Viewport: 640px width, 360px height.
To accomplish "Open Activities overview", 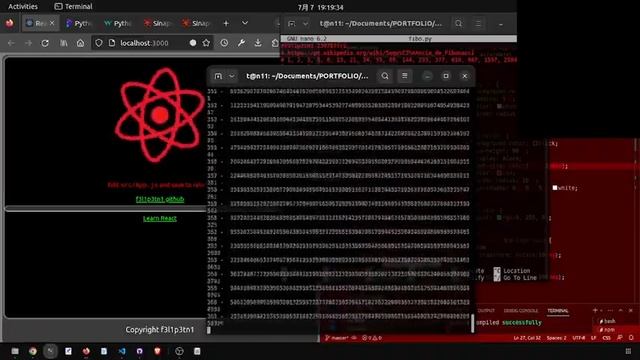I will click(x=23, y=7).
